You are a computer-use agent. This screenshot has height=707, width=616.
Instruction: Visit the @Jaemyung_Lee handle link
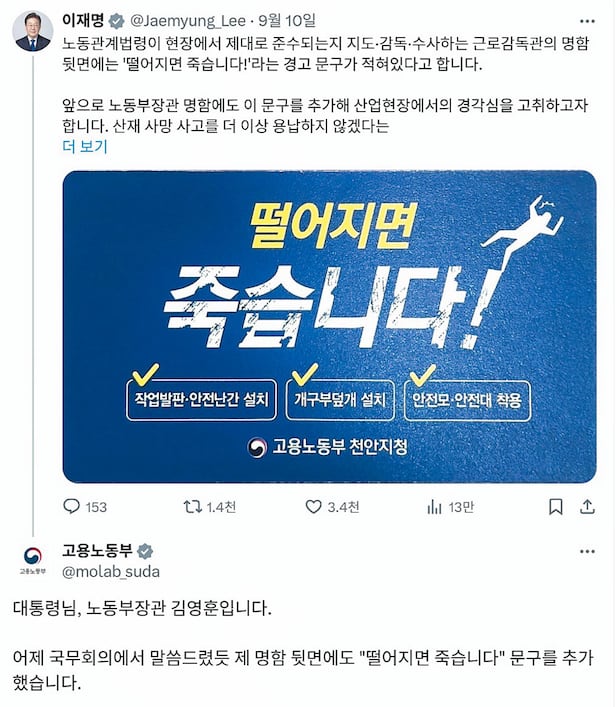tap(188, 21)
